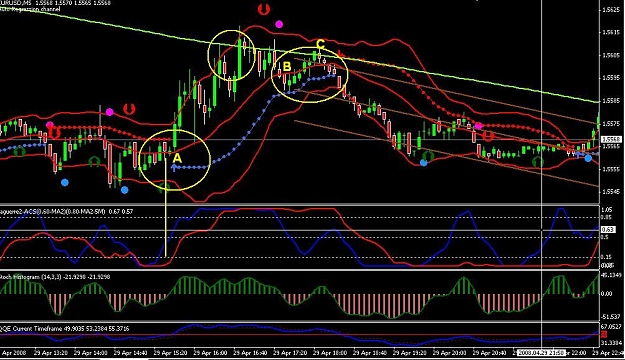Click the QQE scale value 31.3384
Image resolution: width=625 pixels, height=360 pixels.
coord(610,343)
